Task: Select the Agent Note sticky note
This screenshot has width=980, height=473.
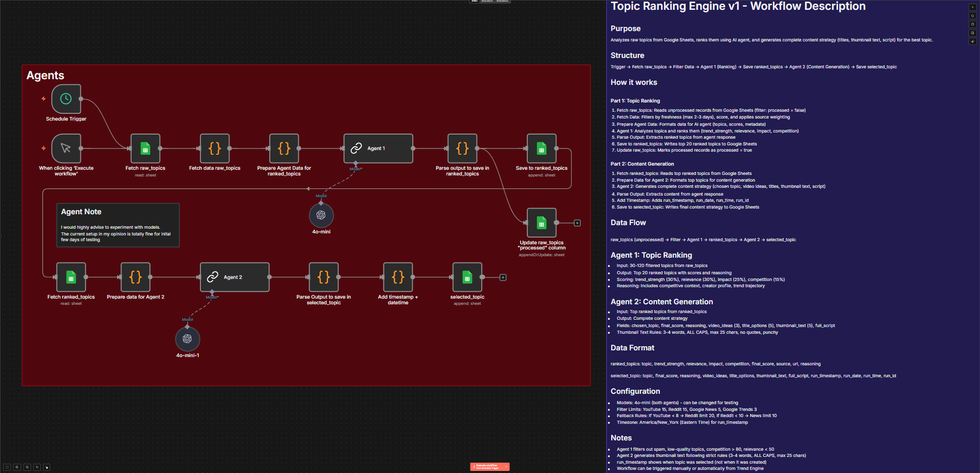Action: 118,225
